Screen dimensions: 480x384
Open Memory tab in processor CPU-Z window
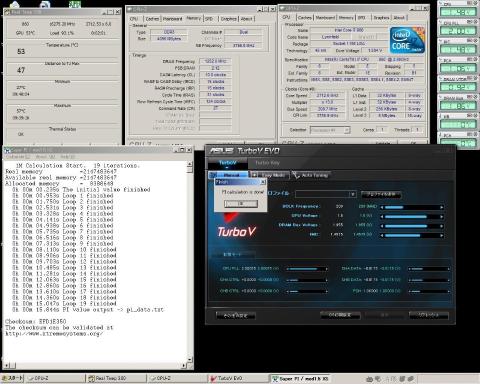tap(346, 18)
